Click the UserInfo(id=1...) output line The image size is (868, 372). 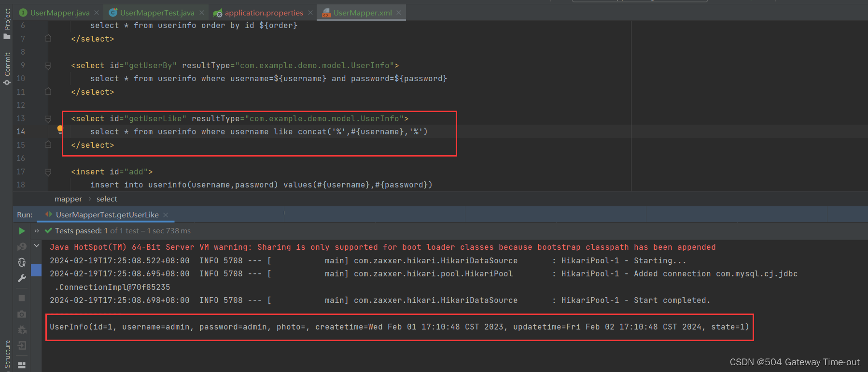tap(399, 327)
